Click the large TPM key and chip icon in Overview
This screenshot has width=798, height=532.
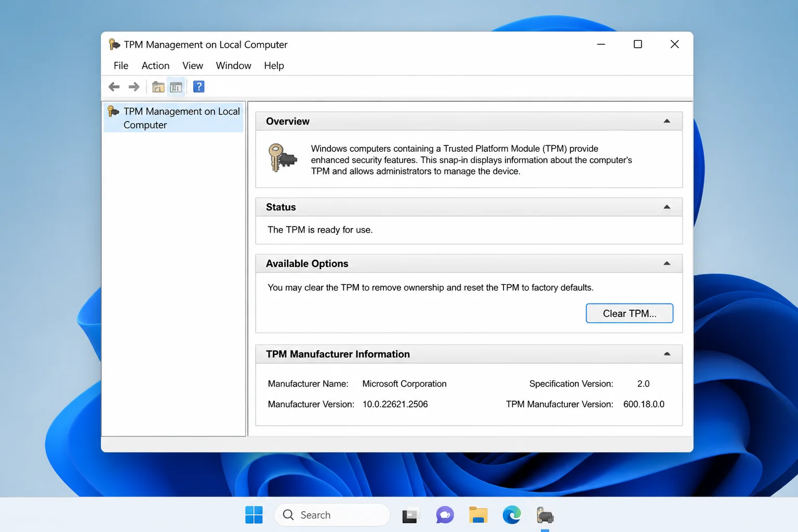pyautogui.click(x=282, y=158)
